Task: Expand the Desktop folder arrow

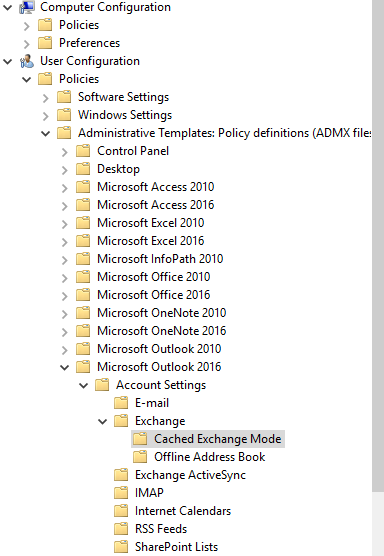Action: click(65, 170)
